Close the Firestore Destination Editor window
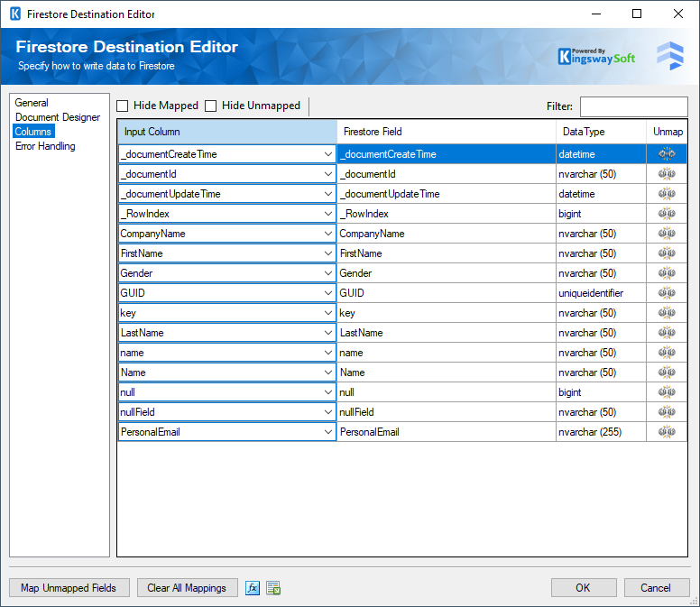 678,14
